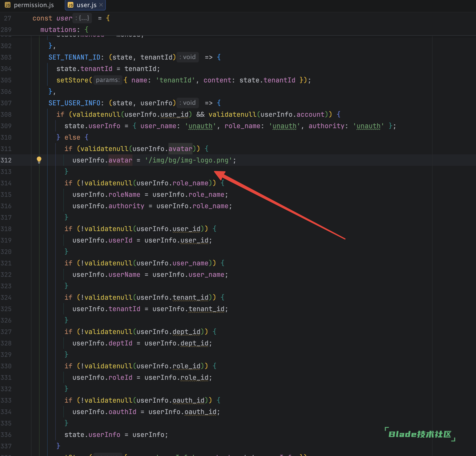Click the JS file icon on the permission.js tab
This screenshot has width=476, height=456.
coord(7,5)
